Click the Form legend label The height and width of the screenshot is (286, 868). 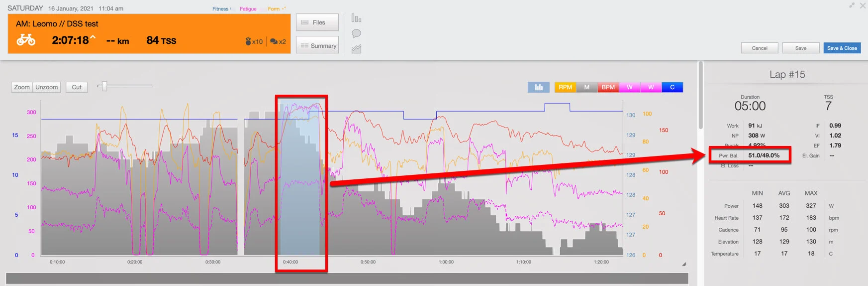274,9
